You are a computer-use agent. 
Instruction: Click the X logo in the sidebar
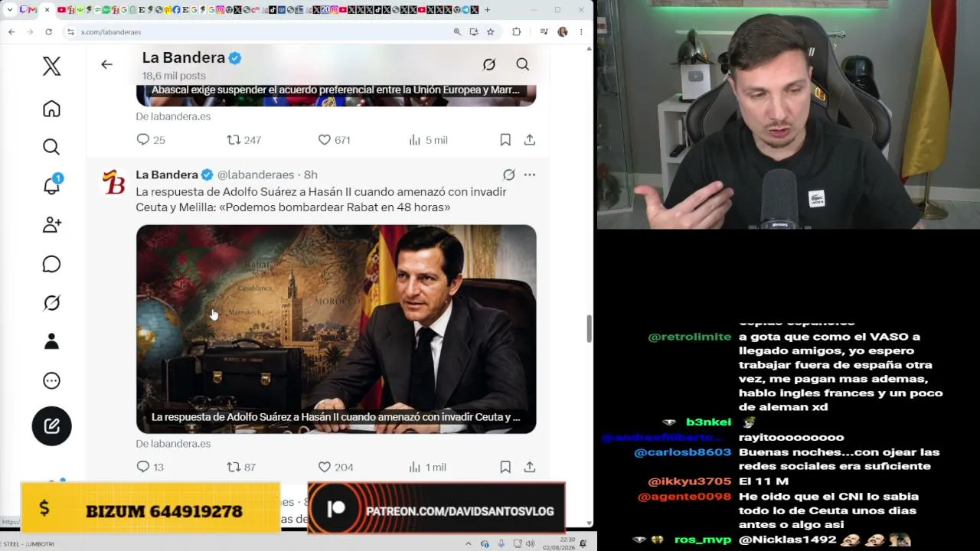[x=51, y=67]
